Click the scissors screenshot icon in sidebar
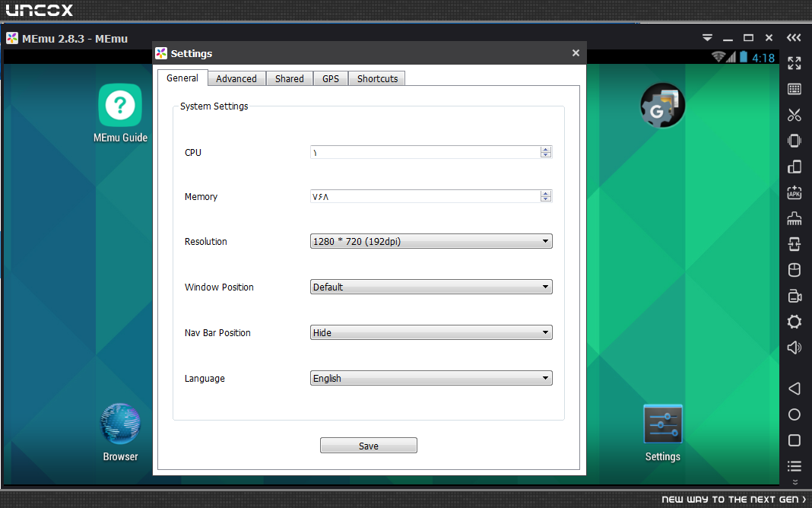812x508 pixels. [x=794, y=115]
